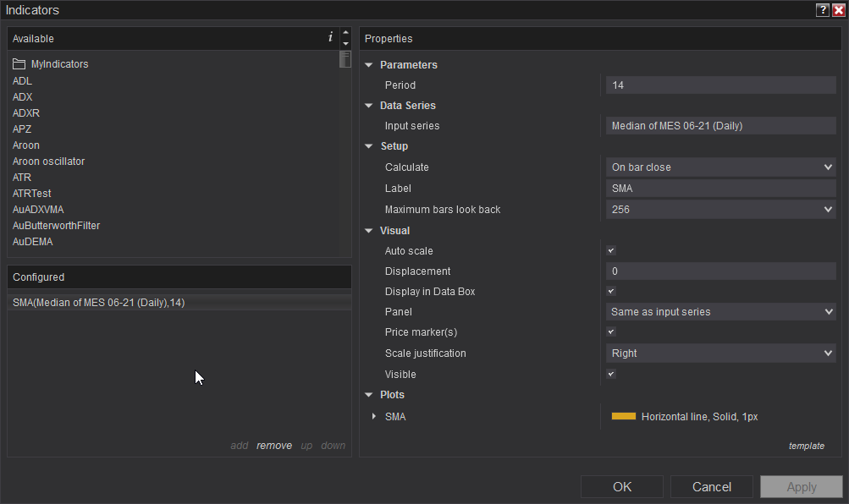Open Maximum bars look back dropdown
Image resolution: width=849 pixels, height=504 pixels.
(x=720, y=210)
